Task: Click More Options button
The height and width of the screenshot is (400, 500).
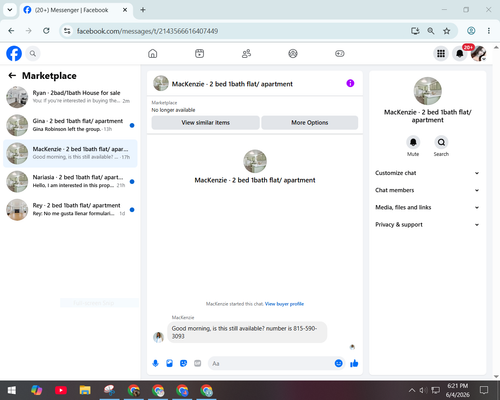Action: coord(310,123)
